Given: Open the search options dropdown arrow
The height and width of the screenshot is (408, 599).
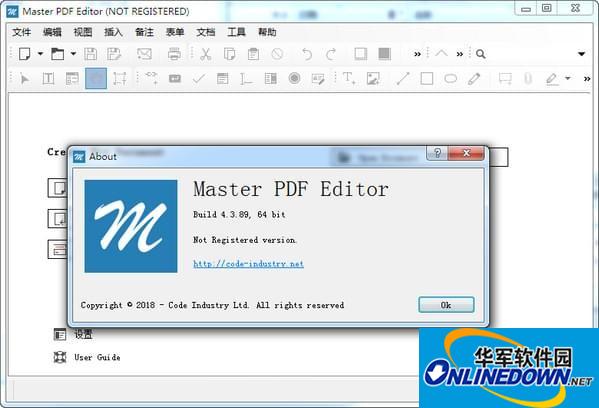Looking at the screenshot, I should tap(581, 54).
